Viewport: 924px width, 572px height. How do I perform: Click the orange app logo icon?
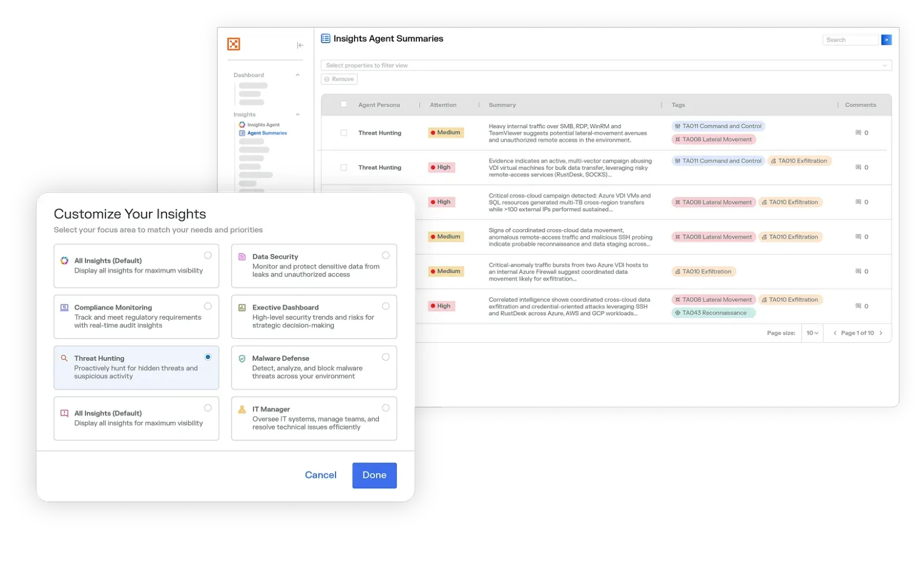(x=233, y=44)
